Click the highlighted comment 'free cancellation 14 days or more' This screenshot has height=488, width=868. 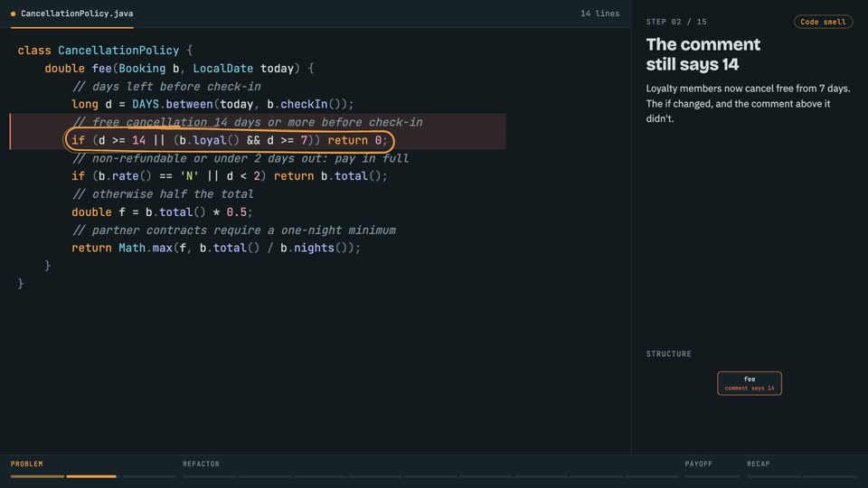coord(247,122)
